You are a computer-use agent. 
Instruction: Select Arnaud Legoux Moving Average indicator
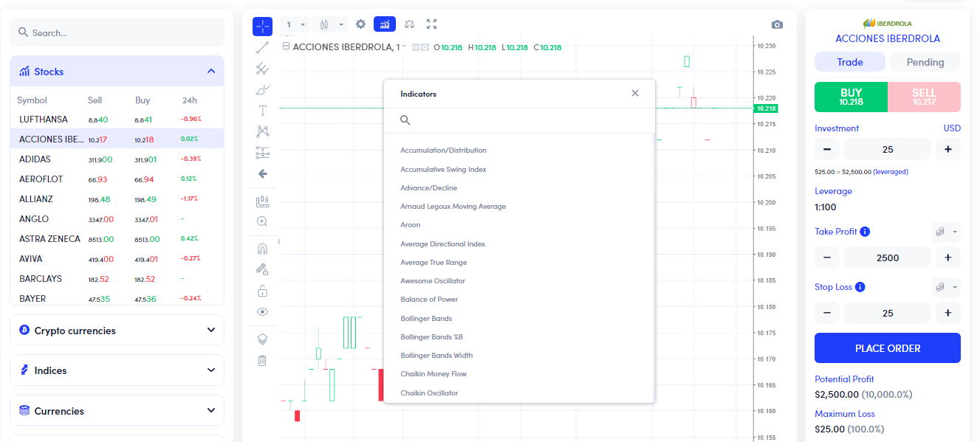[x=453, y=207]
